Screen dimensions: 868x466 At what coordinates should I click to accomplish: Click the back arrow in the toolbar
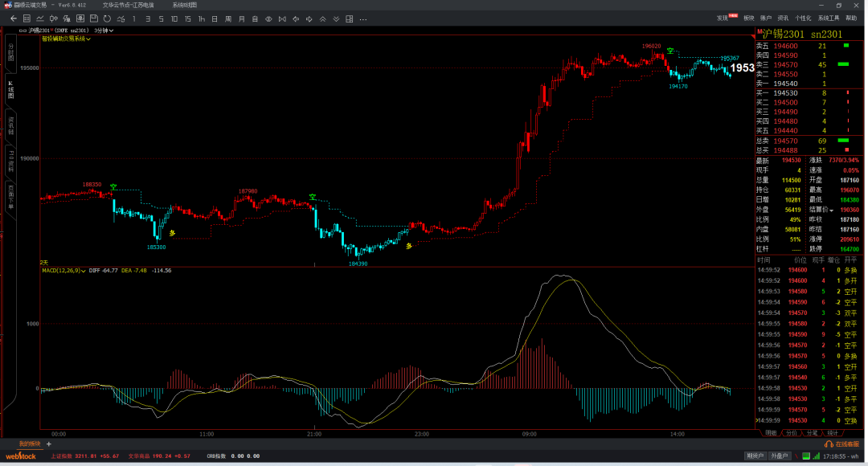(14, 18)
